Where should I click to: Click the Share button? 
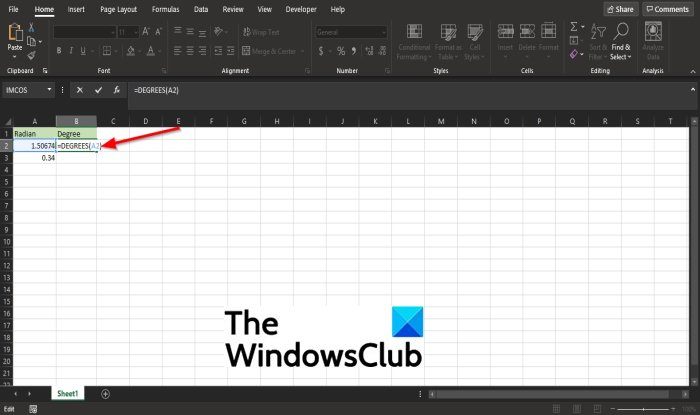(x=621, y=9)
